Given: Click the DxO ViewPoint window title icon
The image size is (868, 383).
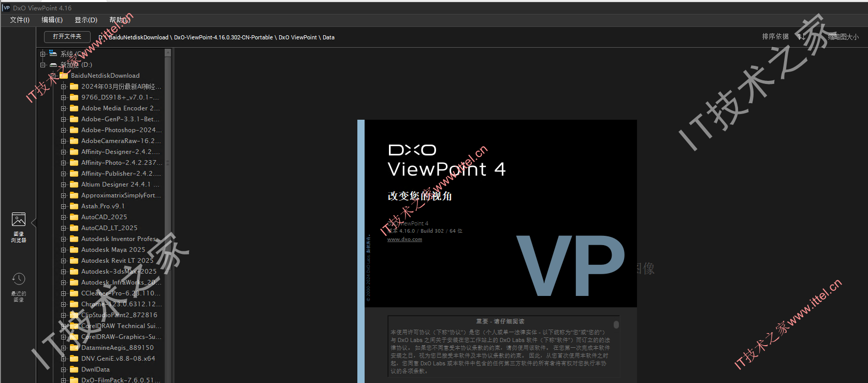Looking at the screenshot, I should [x=6, y=8].
